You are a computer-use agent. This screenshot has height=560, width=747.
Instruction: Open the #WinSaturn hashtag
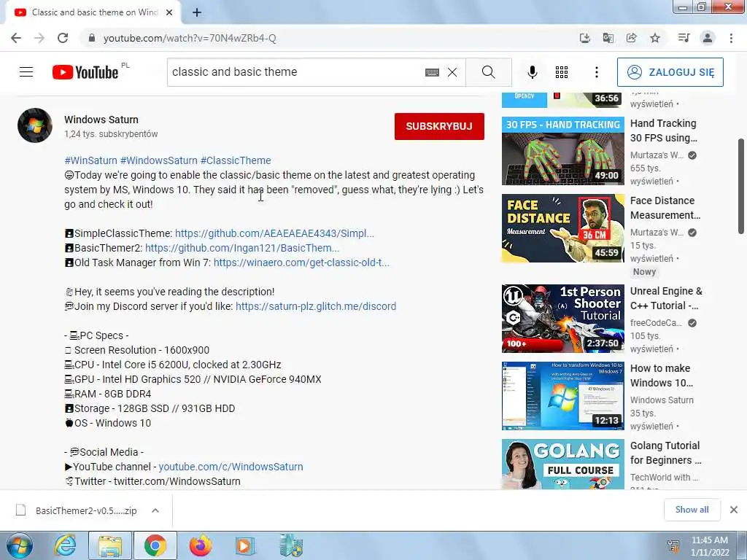[90, 160]
